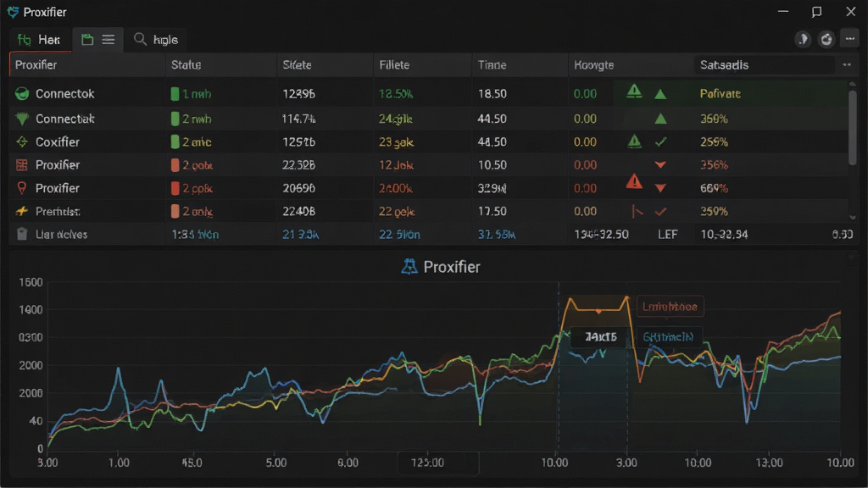868x488 pixels.
Task: Click the LEF label in summary row
Action: (668, 234)
